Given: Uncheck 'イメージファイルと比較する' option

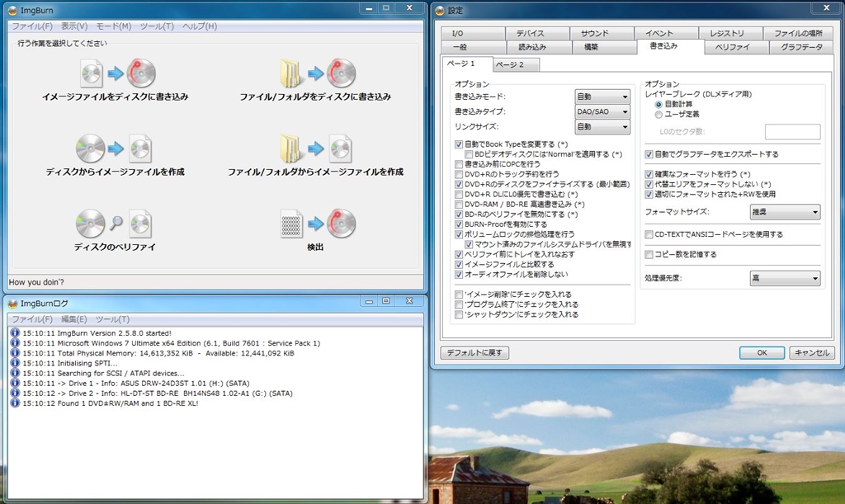Looking at the screenshot, I should click(x=459, y=265).
